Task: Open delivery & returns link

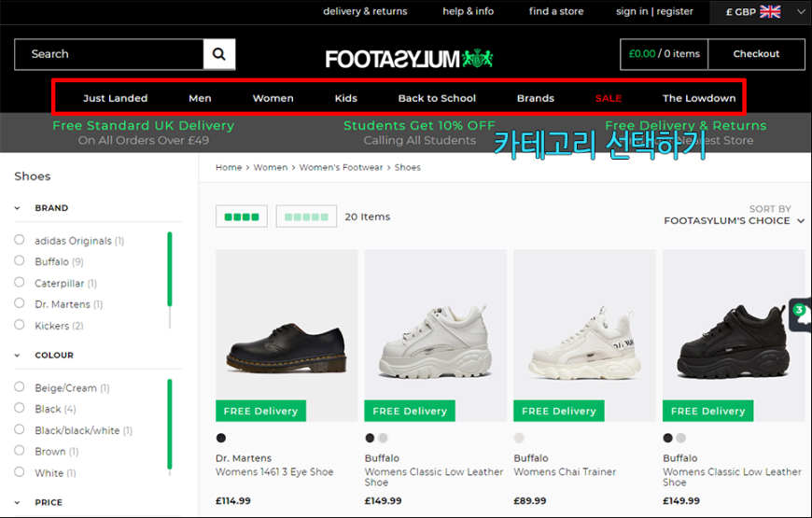Action: [365, 11]
